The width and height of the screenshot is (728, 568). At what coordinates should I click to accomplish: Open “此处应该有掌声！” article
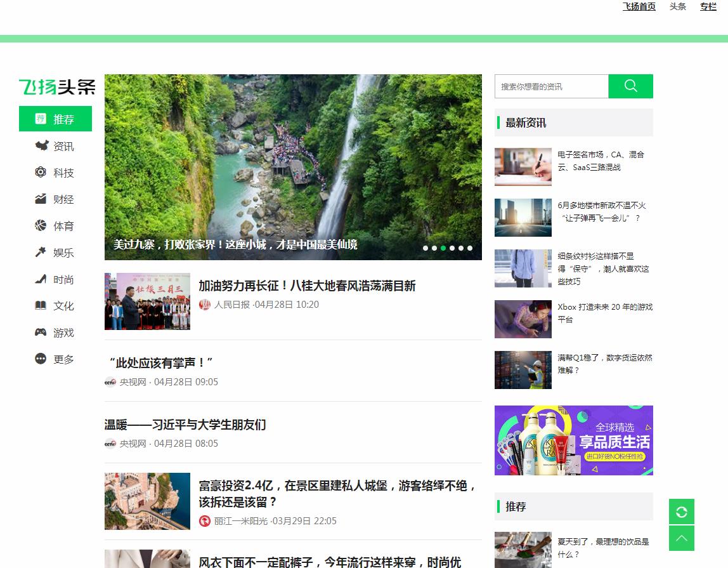point(160,362)
